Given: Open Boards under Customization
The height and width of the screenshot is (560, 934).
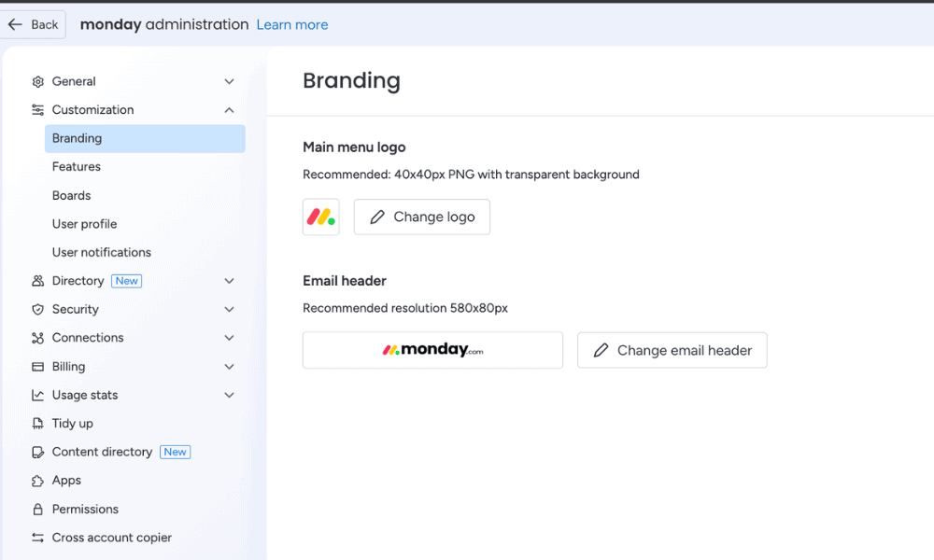Looking at the screenshot, I should point(72,196).
